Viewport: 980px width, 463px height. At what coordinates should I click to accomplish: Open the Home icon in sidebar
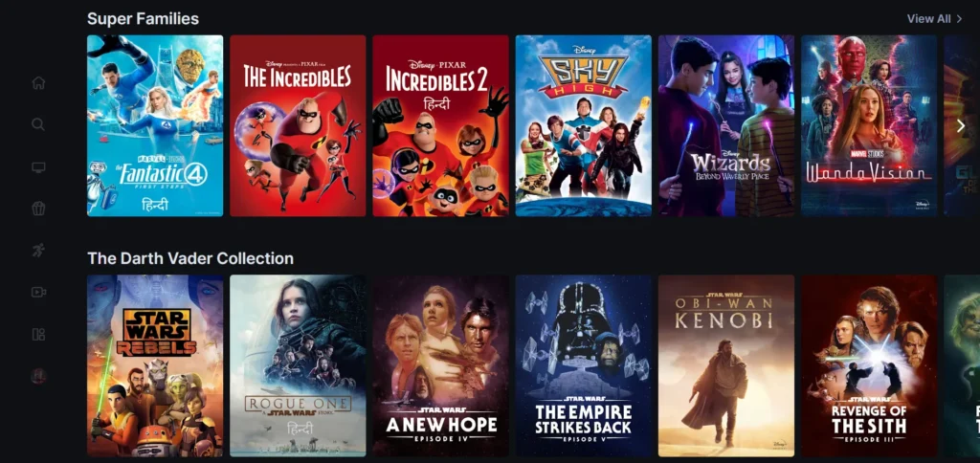click(x=38, y=83)
